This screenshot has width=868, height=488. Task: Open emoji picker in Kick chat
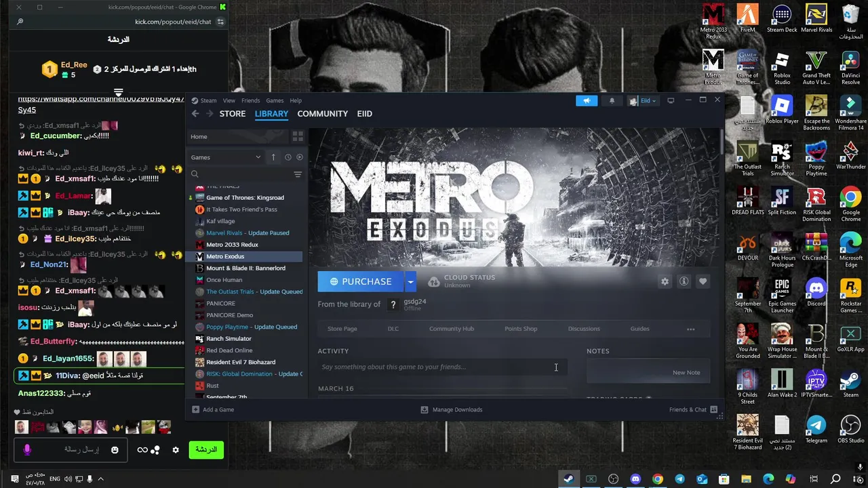[115, 450]
